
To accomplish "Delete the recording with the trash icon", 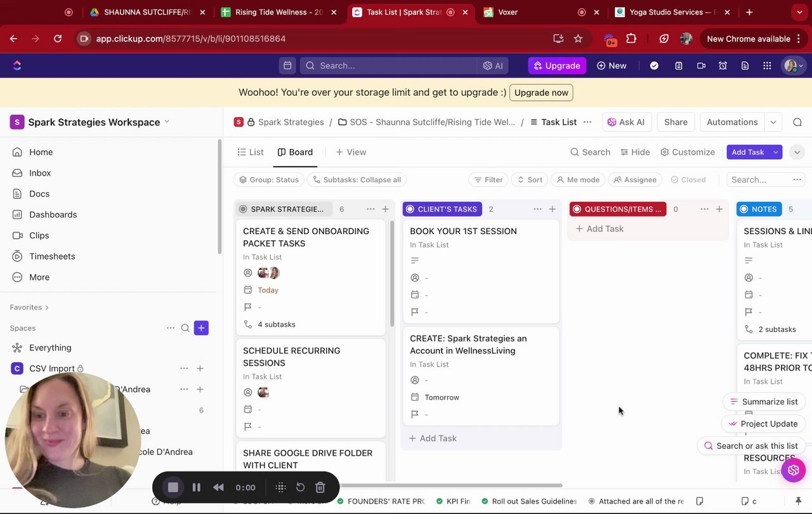I will (320, 487).
